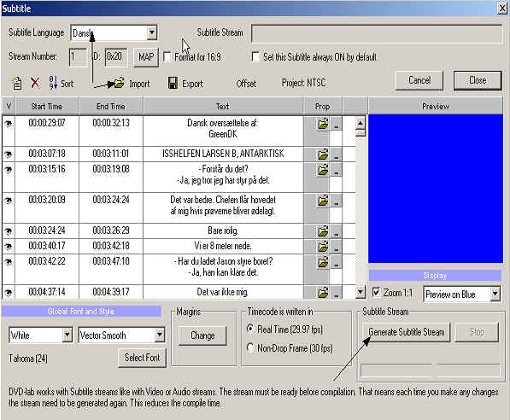Image resolution: width=510 pixels, height=420 pixels.
Task: Expand the Preview on Blue dropdown
Action: [495, 294]
